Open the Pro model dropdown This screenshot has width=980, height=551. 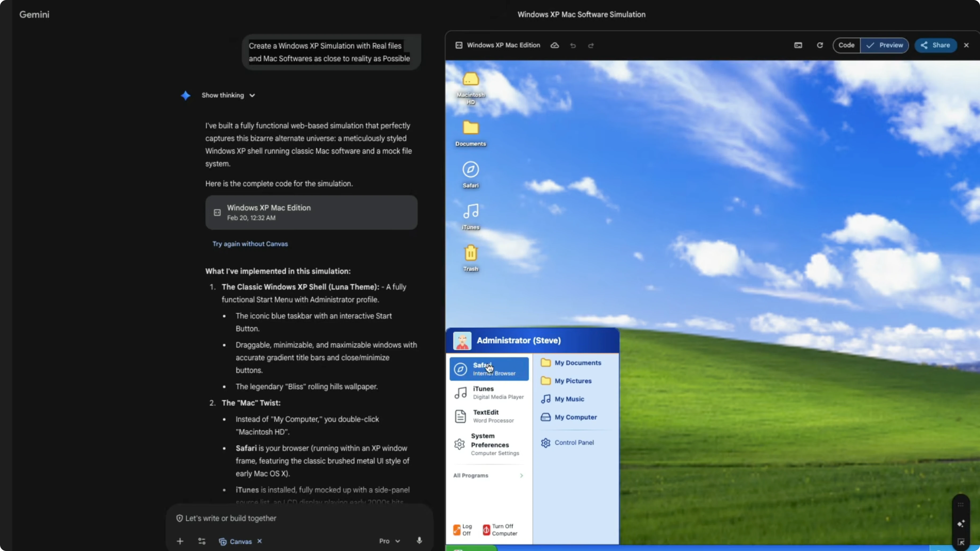click(x=389, y=541)
